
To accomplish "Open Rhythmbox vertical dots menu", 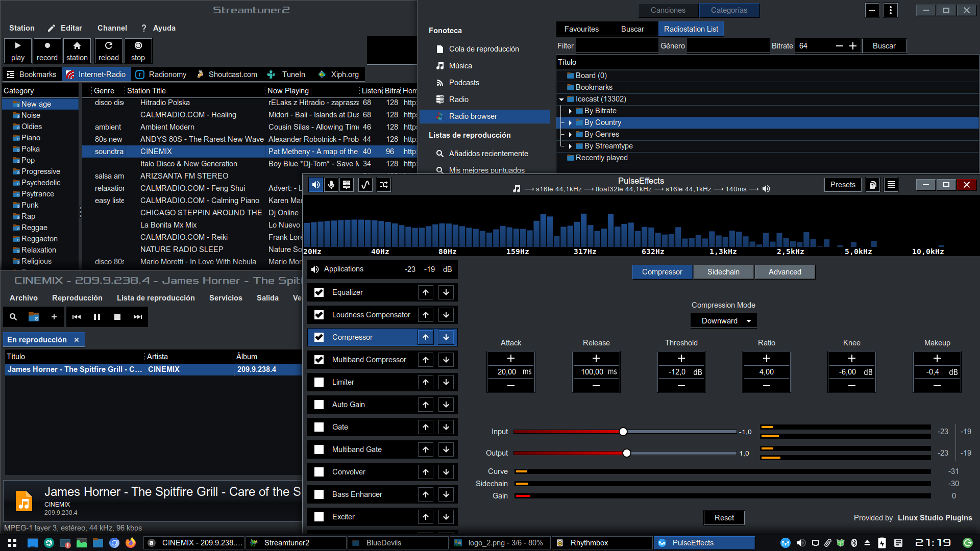I will pos(891,10).
